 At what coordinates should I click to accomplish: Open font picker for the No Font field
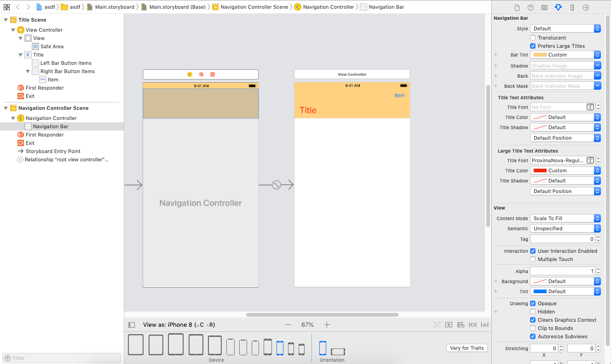pos(590,107)
